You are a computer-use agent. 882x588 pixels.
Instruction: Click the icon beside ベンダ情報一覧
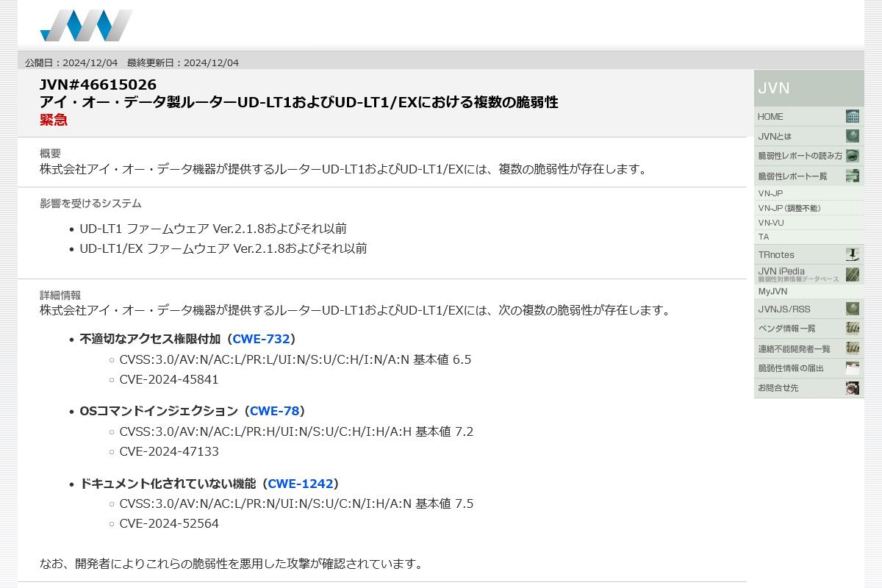[x=853, y=329]
